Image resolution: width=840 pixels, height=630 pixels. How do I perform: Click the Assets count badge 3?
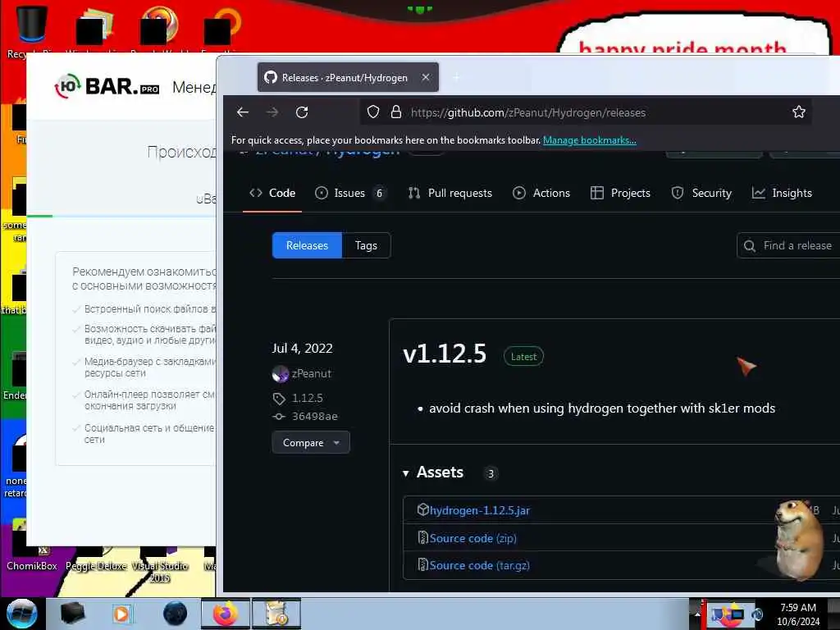491,473
